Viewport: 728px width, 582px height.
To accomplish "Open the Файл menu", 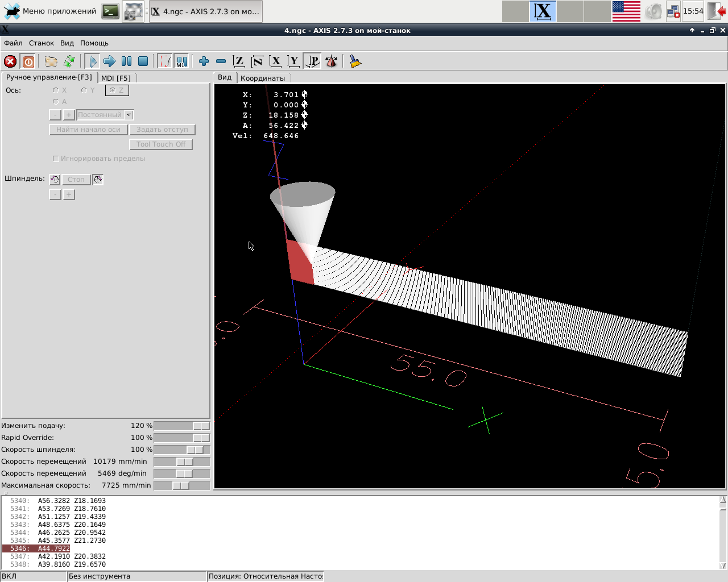I will coord(13,43).
